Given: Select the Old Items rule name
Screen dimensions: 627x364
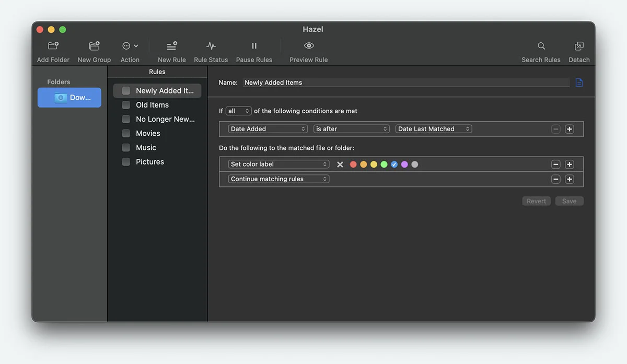Looking at the screenshot, I should click(x=152, y=105).
